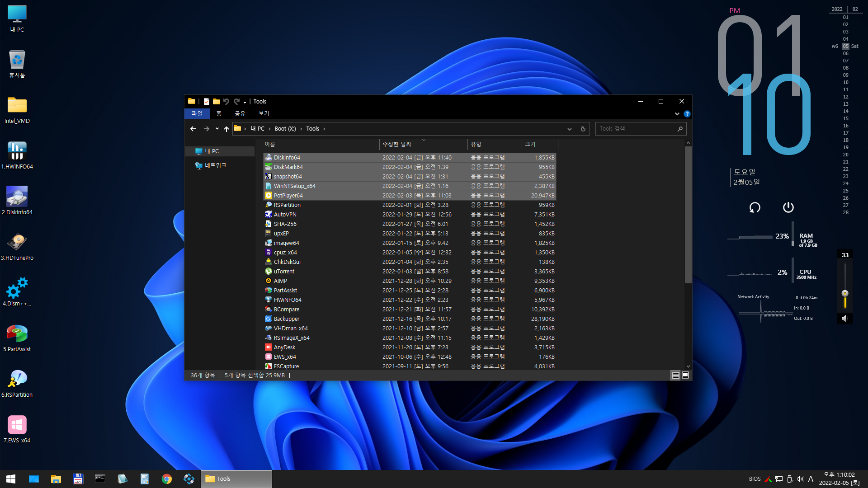The height and width of the screenshot is (488, 868).
Task: Click the file list vertical scrollbar thumb
Action: [x=688, y=215]
